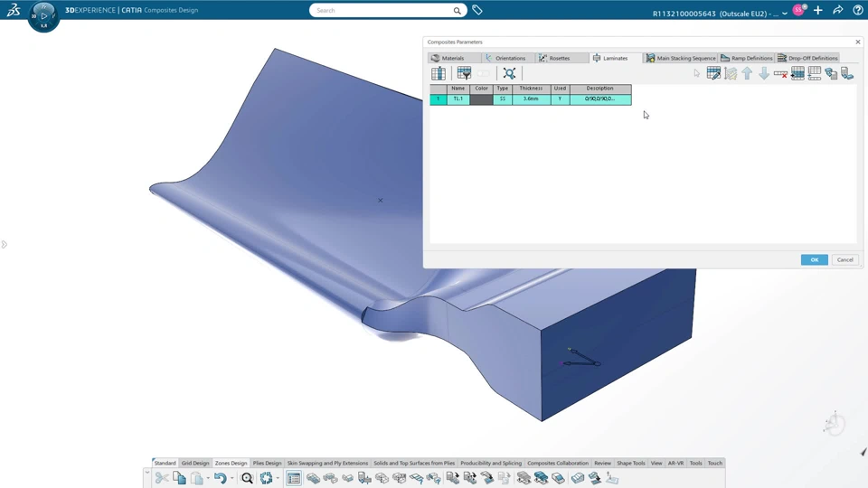
Task: Click the plus add content icon
Action: click(x=818, y=10)
